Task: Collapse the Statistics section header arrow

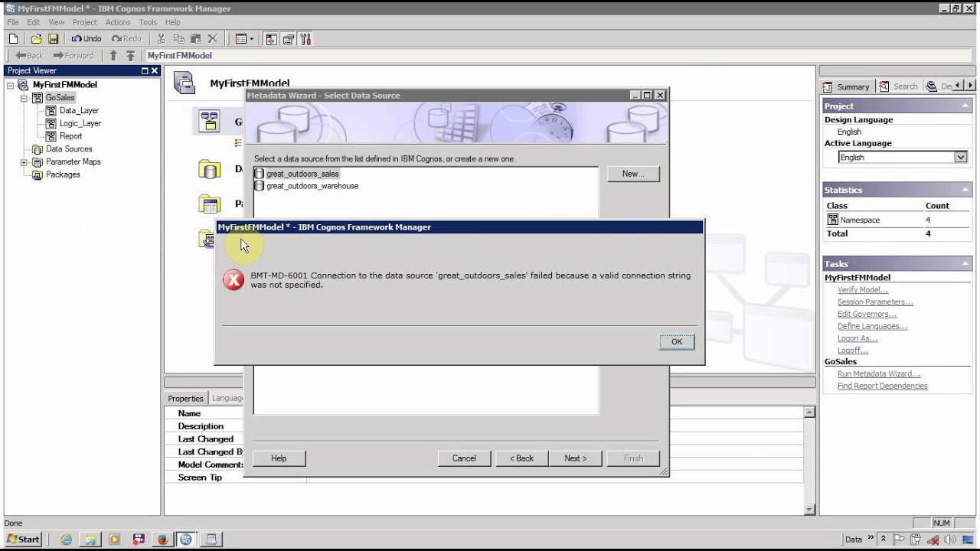Action: pyautogui.click(x=965, y=189)
